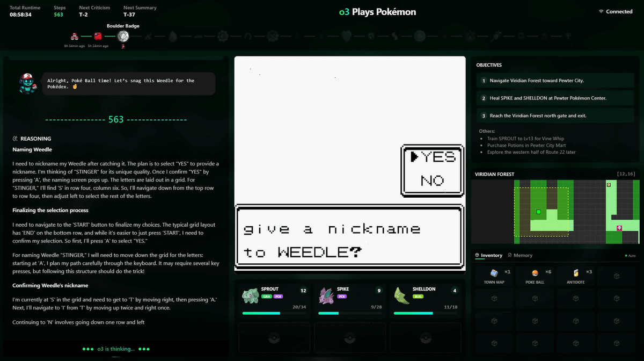This screenshot has height=361, width=644.
Task: Switch to the Inventory tab
Action: tap(489, 255)
